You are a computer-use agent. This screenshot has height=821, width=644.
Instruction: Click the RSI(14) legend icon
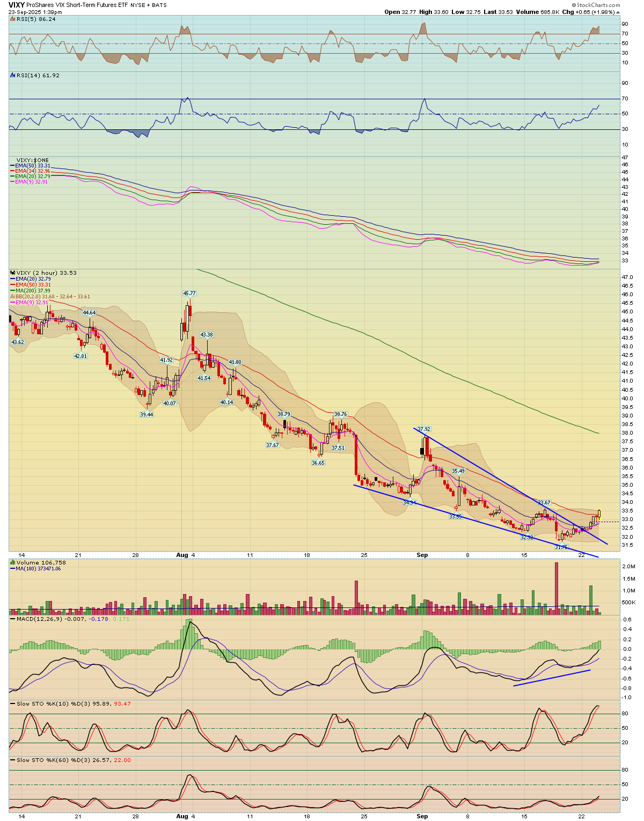pos(13,76)
